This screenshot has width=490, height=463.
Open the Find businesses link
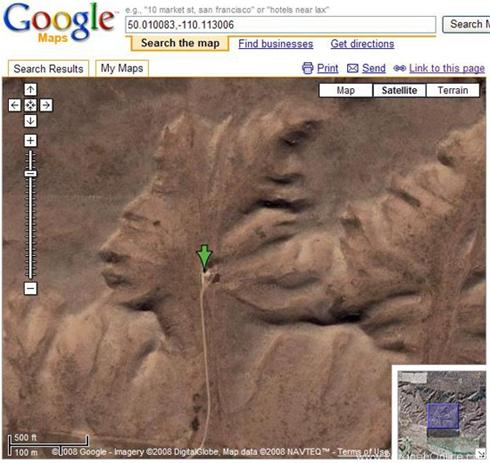click(x=276, y=44)
